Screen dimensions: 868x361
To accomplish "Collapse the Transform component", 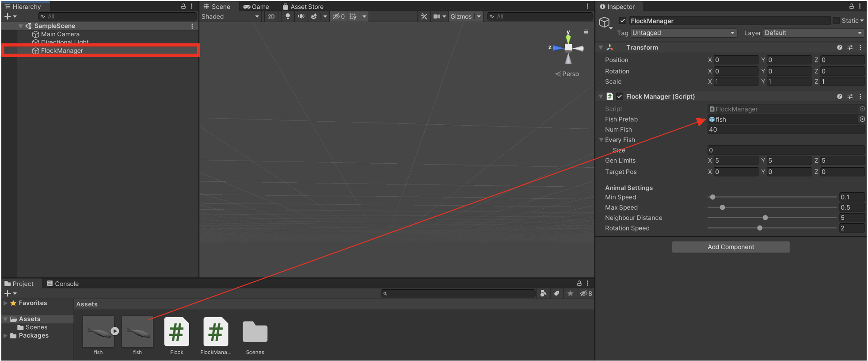I will [601, 47].
